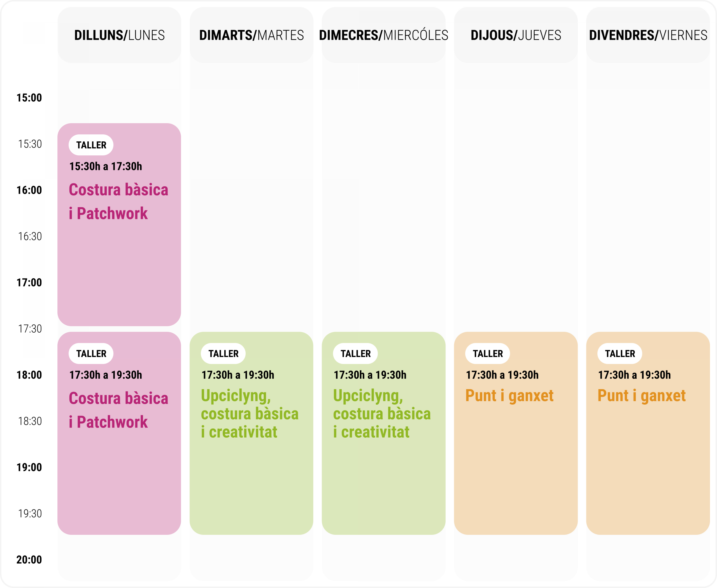The image size is (717, 588).
Task: Click the TALLER badge on Friday's workshop card
Action: 620,354
